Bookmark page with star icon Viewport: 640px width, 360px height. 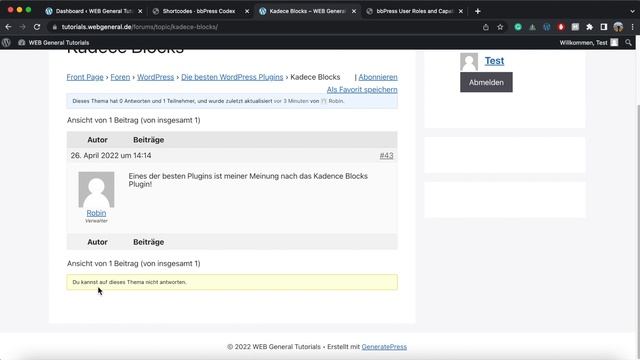[x=500, y=27]
